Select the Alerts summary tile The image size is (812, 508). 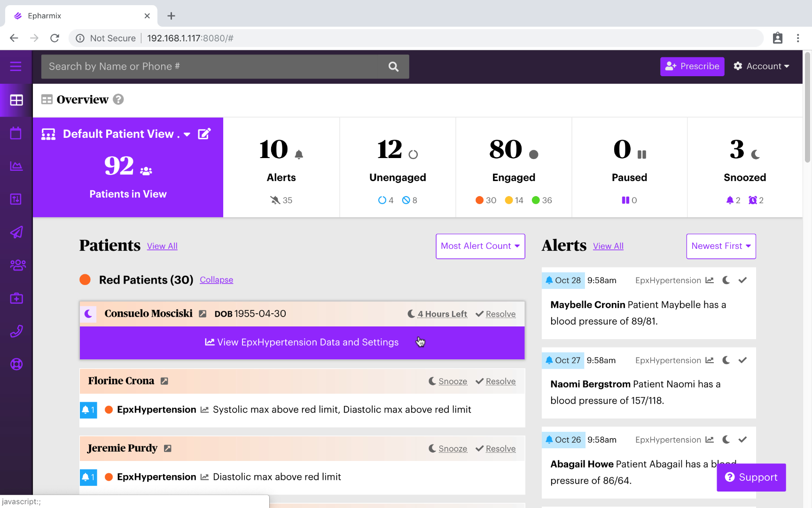pos(281,167)
